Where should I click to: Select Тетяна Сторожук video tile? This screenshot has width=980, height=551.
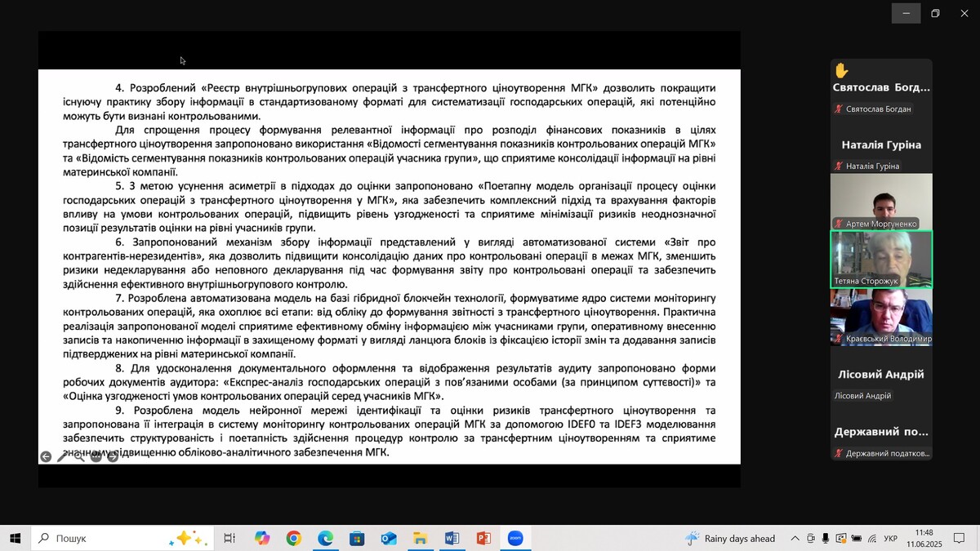pyautogui.click(x=881, y=260)
